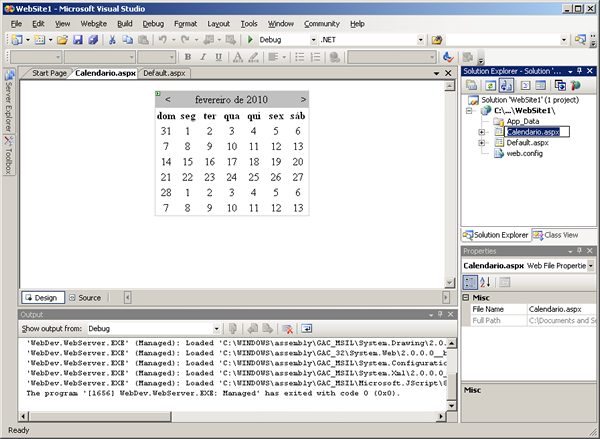Redo the last undone action
This screenshot has height=439, width=600.
(185, 40)
